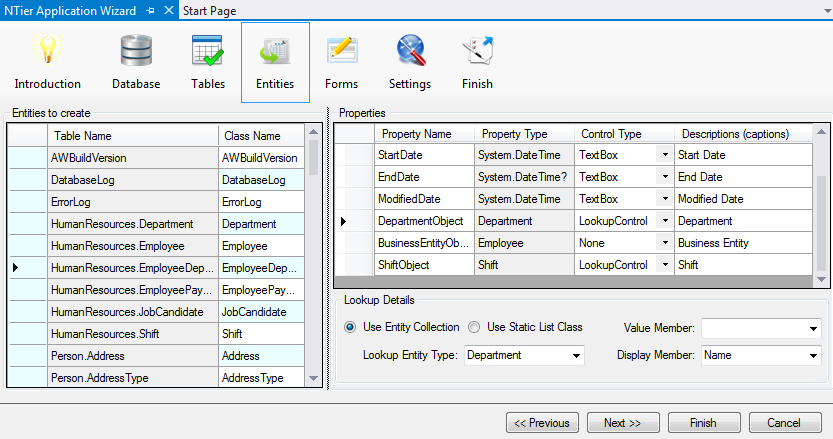Open the Tables wizard step
This screenshot has height=439, width=833.
click(x=208, y=62)
